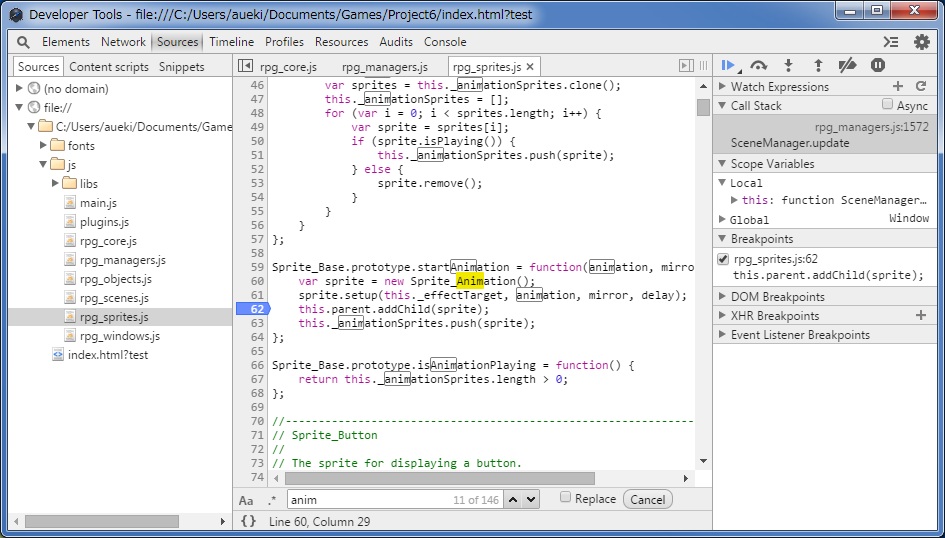
Task: Resume script execution with the play button
Action: pos(728,66)
